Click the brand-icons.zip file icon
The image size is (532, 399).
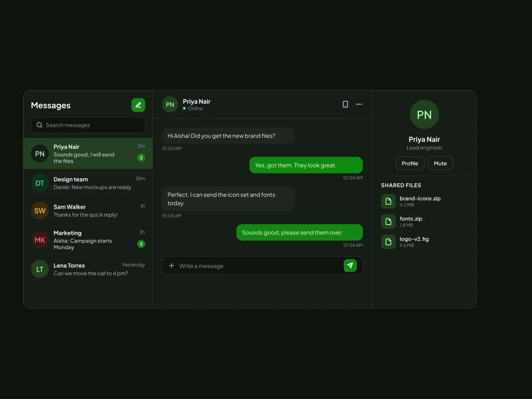click(x=388, y=201)
